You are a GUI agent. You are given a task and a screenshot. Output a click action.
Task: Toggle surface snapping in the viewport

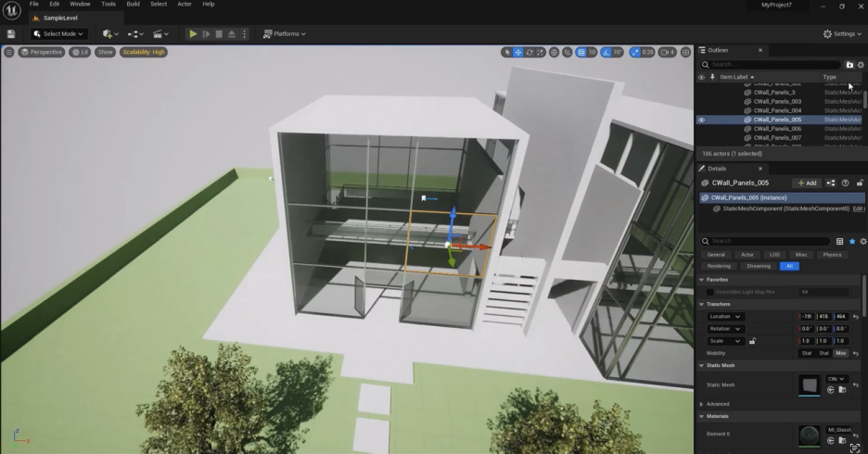coord(568,52)
